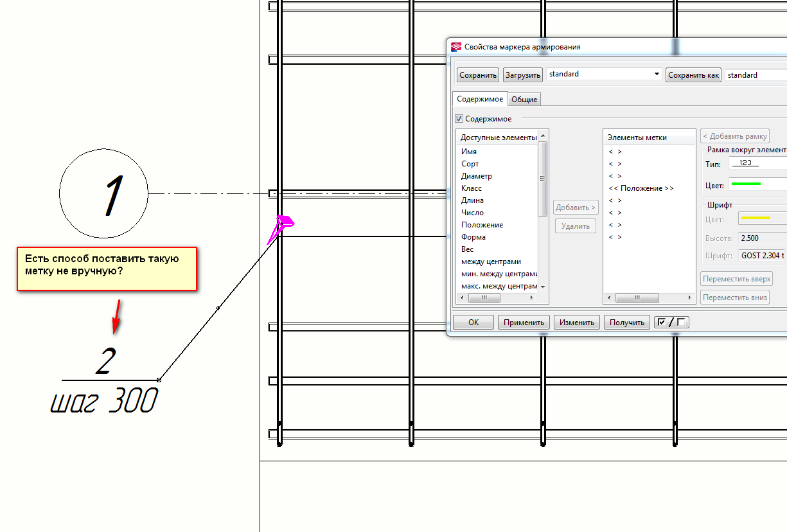
Task: Open the green frame Цвет color selector
Action: 757,185
